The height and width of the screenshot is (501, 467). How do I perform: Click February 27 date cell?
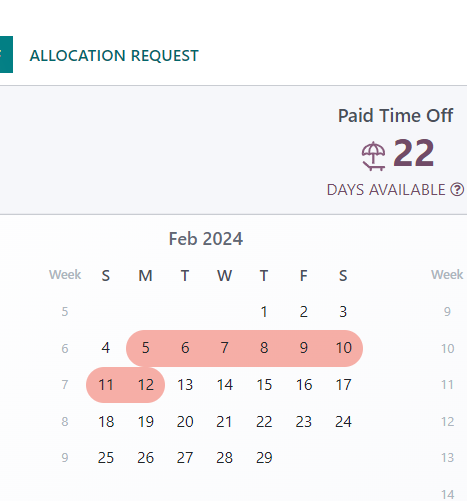point(185,458)
